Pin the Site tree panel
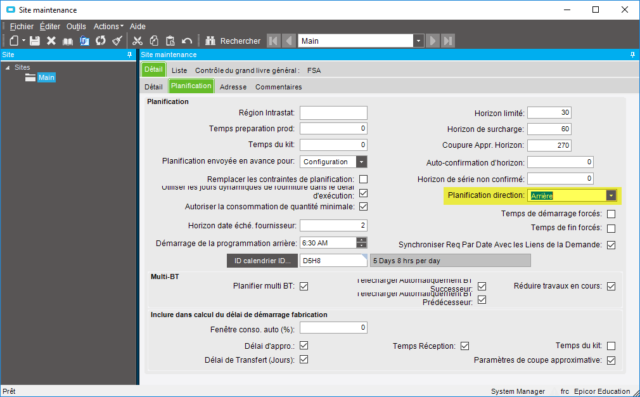 click(129, 55)
